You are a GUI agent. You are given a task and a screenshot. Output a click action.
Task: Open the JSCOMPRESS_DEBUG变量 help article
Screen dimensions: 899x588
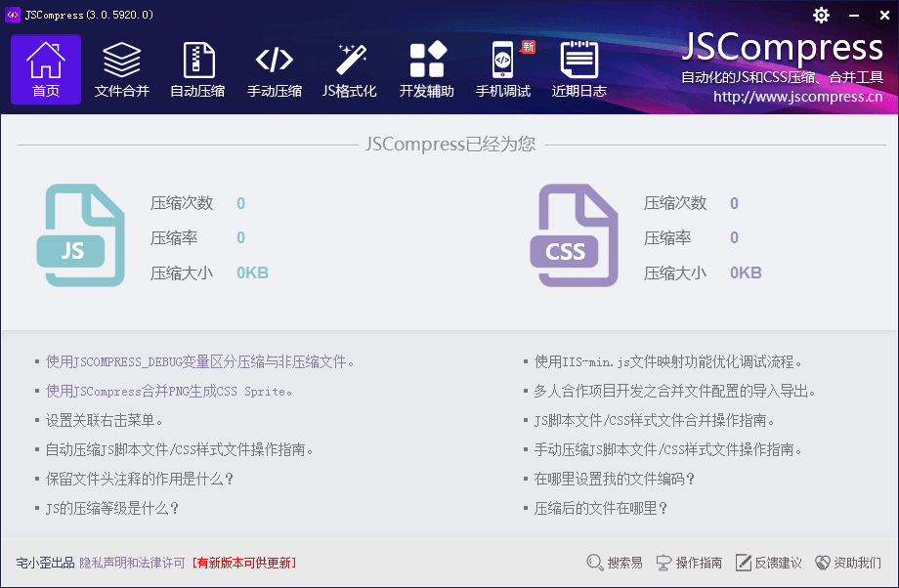coord(200,361)
